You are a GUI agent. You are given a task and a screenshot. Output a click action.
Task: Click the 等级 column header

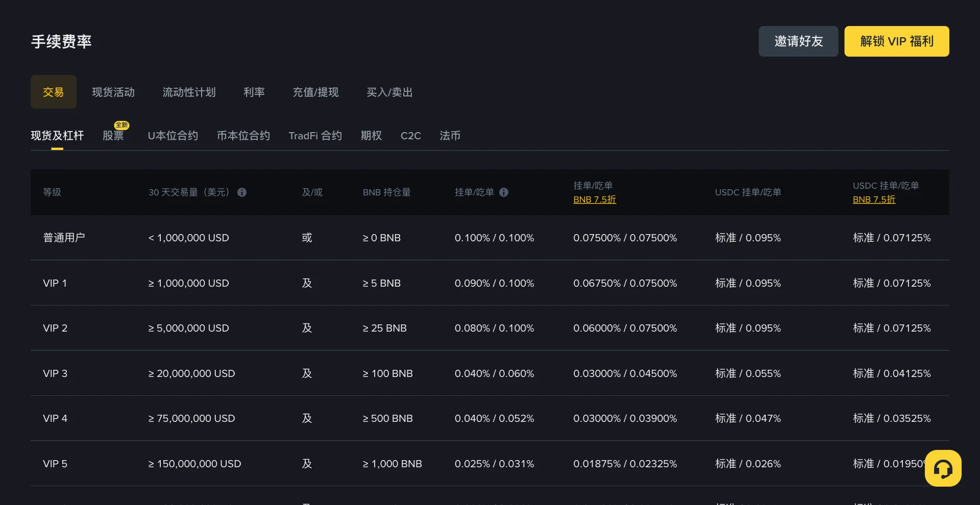tap(52, 192)
